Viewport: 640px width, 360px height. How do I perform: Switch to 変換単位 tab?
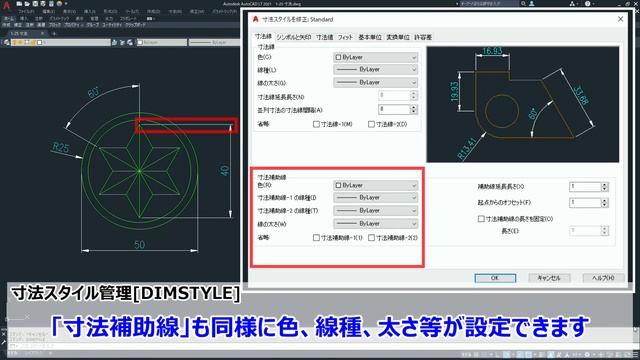(398, 37)
